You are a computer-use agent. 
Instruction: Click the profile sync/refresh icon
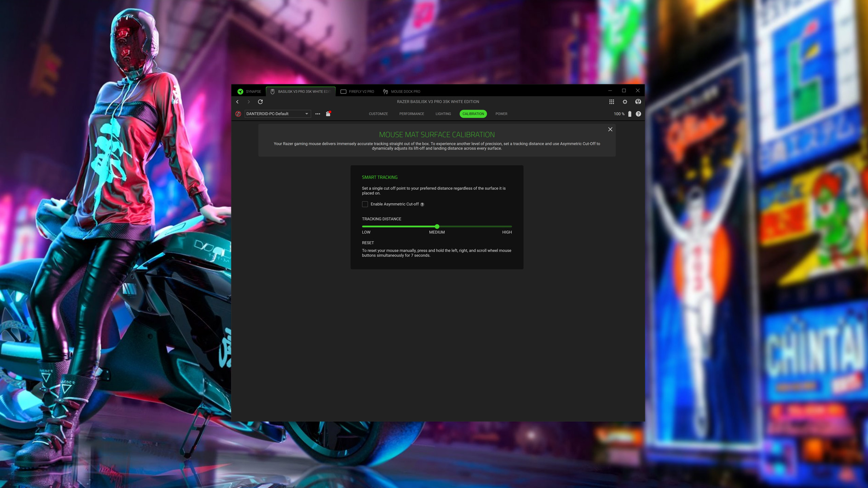[260, 101]
